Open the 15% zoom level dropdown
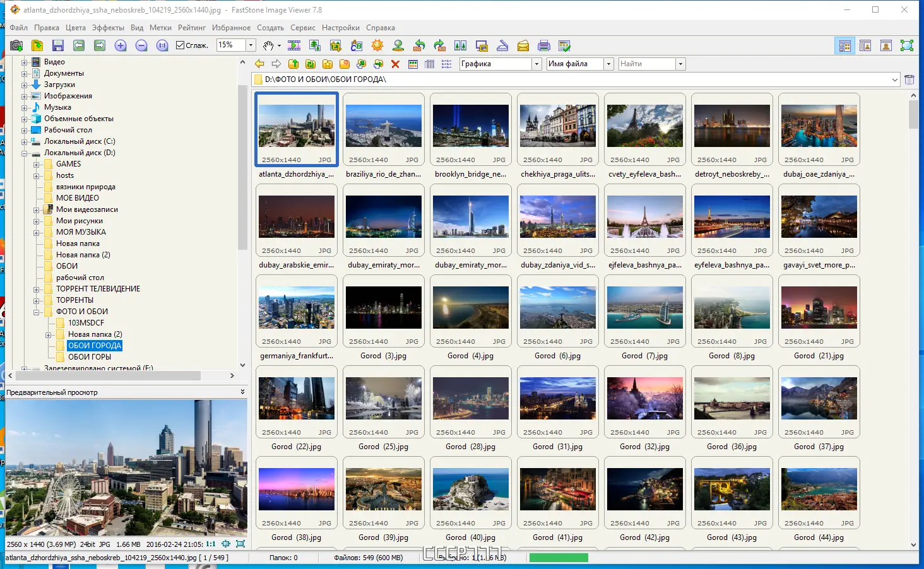 click(251, 45)
